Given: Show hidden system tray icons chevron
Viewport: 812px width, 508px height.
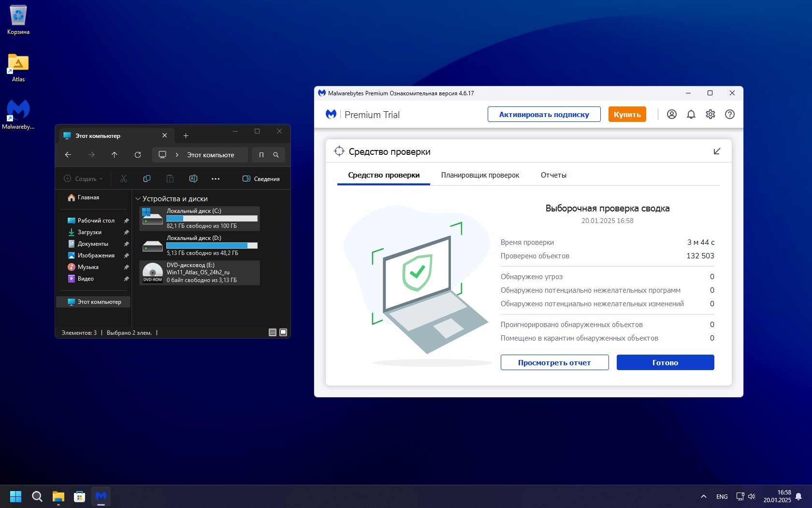Looking at the screenshot, I should point(703,496).
